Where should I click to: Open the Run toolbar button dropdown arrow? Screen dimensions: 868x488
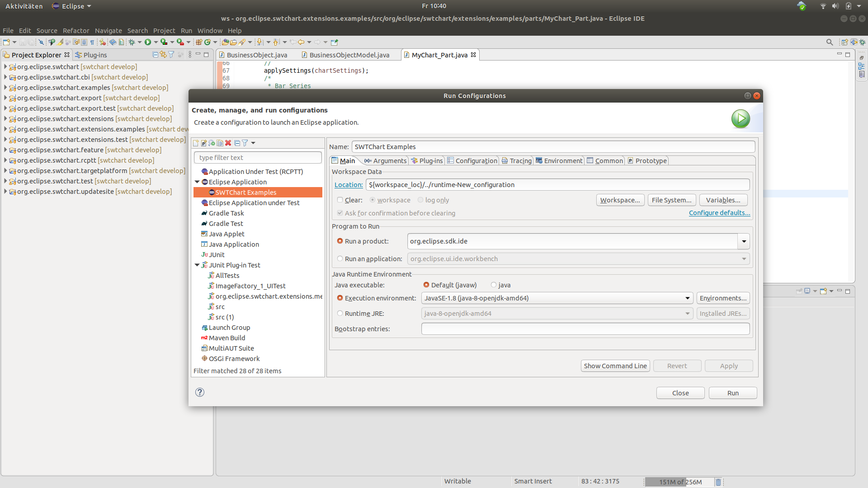[156, 42]
